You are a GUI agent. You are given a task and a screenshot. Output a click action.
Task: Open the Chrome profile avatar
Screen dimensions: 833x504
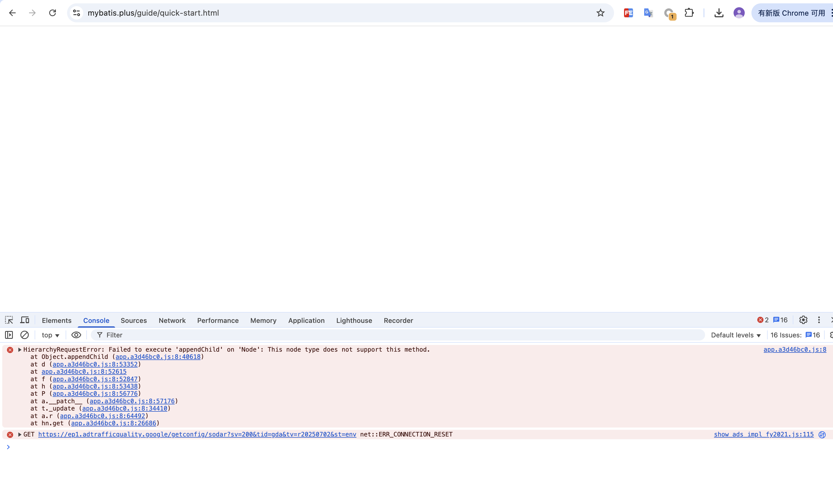coord(739,13)
